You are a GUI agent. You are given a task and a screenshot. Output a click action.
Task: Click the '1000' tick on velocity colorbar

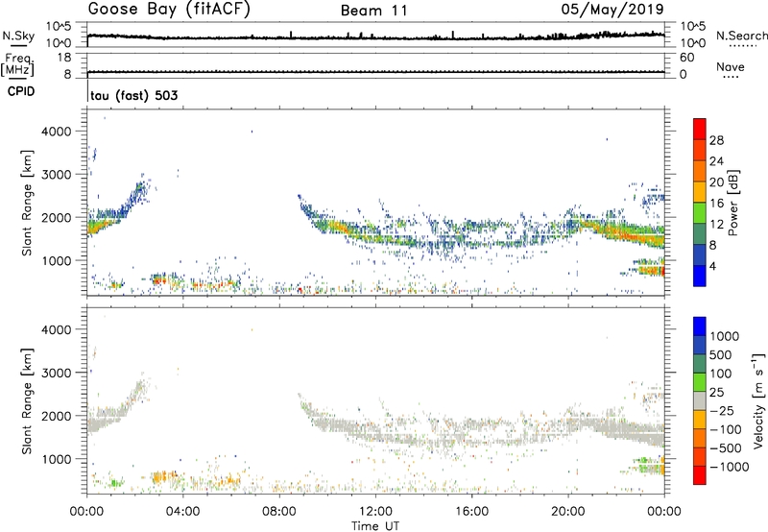click(x=725, y=336)
